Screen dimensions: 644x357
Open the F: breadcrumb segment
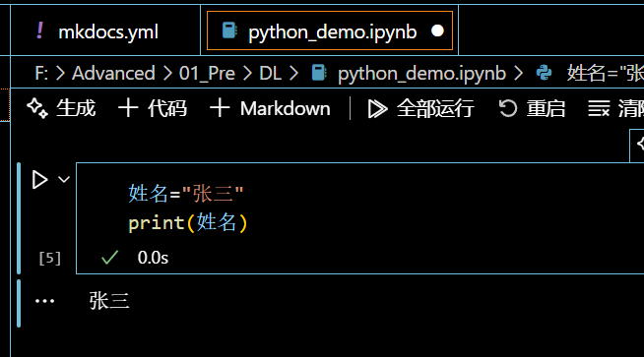click(x=41, y=74)
